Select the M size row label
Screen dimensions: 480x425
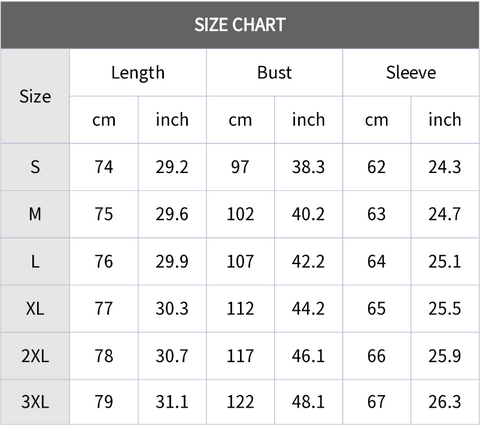(x=35, y=214)
